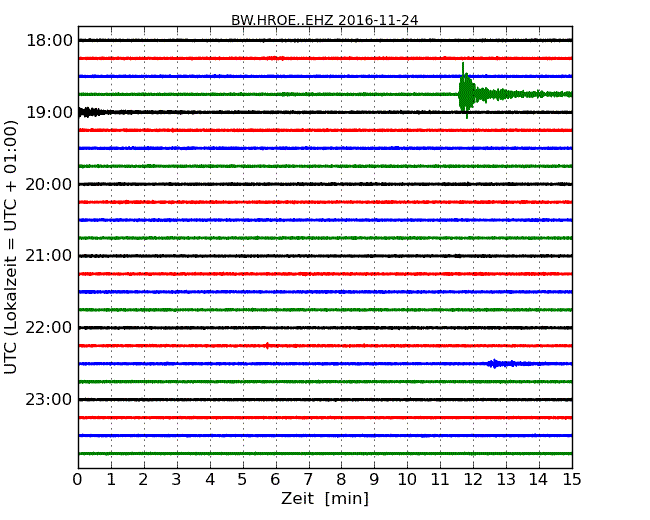This screenshot has height=520, width=650.
Task: Click the 22:00 time label
Action: click(49, 328)
